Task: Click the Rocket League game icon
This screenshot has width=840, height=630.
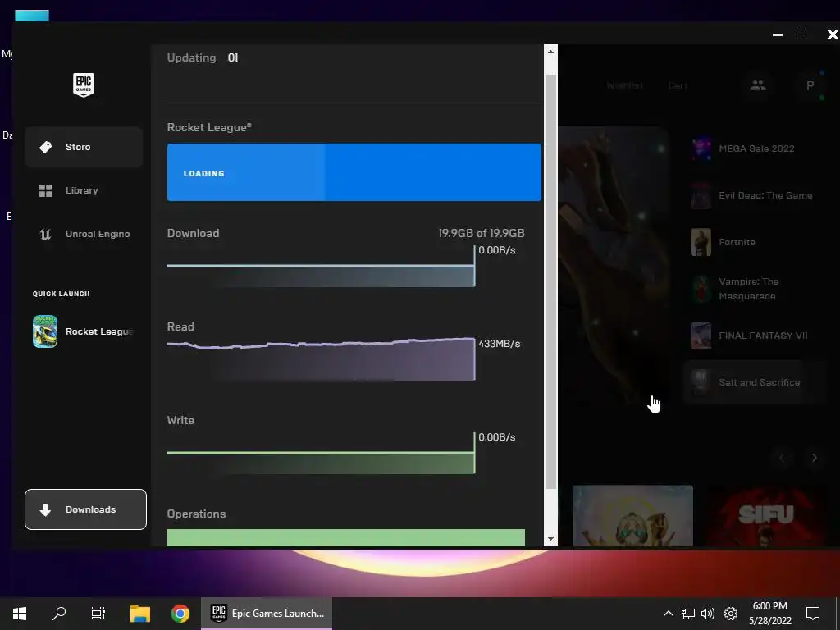Action: [x=45, y=331]
